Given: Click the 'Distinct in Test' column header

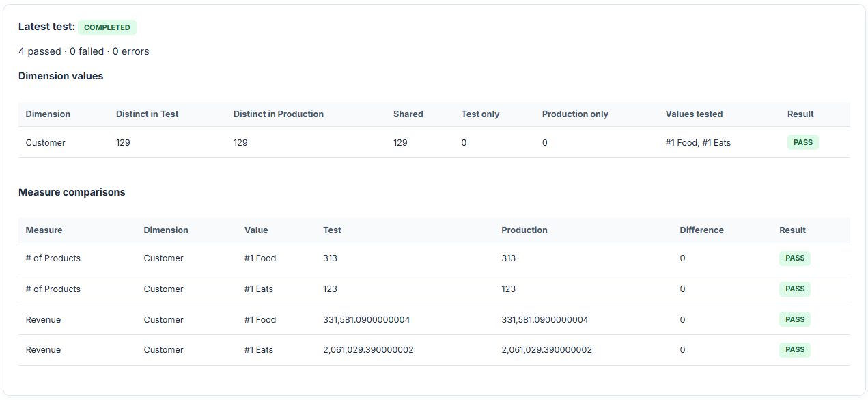Looking at the screenshot, I should tap(148, 114).
